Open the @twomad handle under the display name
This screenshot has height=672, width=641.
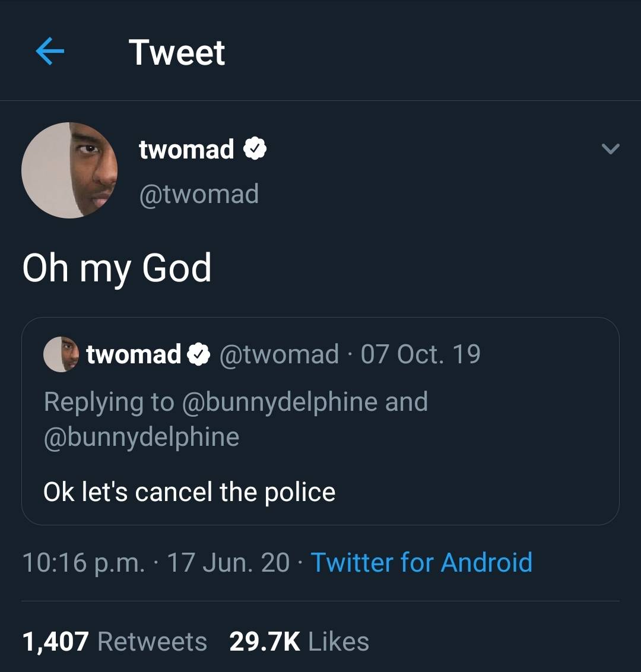pos(199,194)
